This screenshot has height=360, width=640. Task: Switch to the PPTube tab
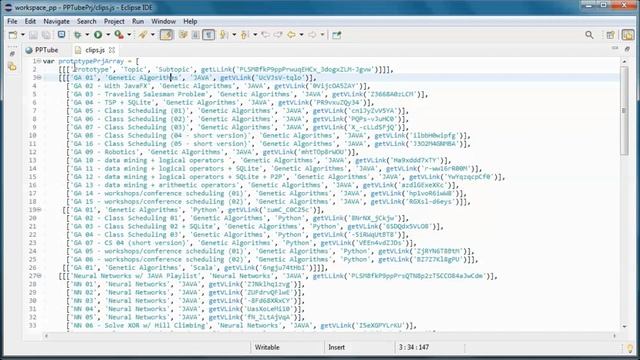42,50
